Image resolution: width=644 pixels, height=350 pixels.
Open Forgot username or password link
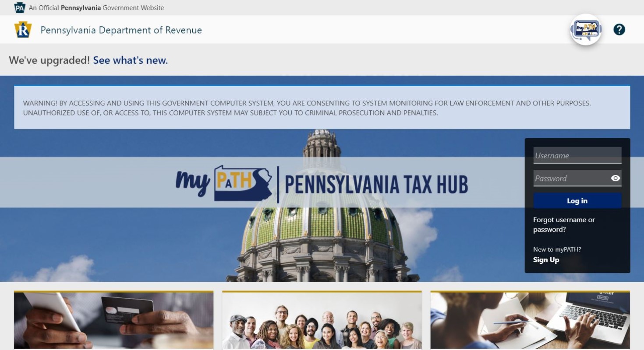564,224
